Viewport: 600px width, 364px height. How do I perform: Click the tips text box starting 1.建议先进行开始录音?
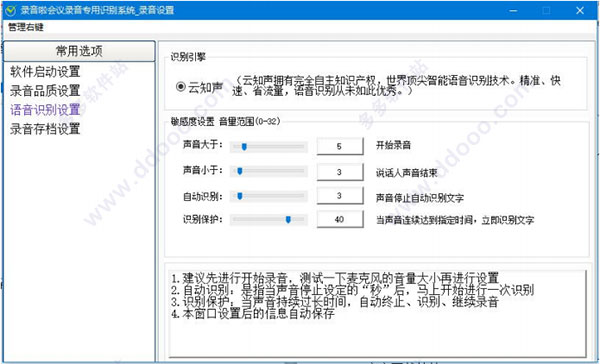coord(377,313)
